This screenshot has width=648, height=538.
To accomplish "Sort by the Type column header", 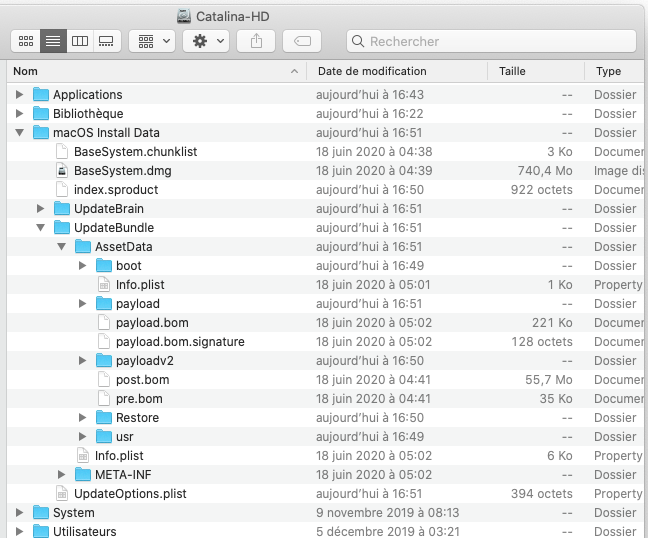I will [616, 71].
